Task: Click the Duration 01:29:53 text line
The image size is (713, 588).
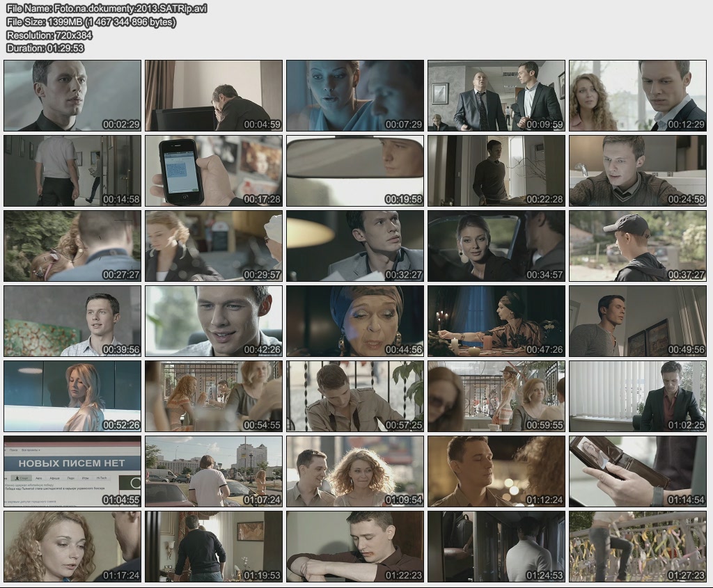Action: [x=45, y=48]
